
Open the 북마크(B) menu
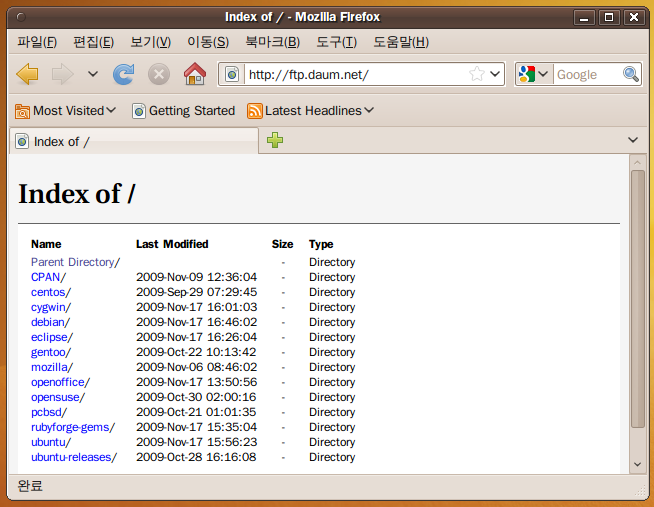click(x=272, y=42)
